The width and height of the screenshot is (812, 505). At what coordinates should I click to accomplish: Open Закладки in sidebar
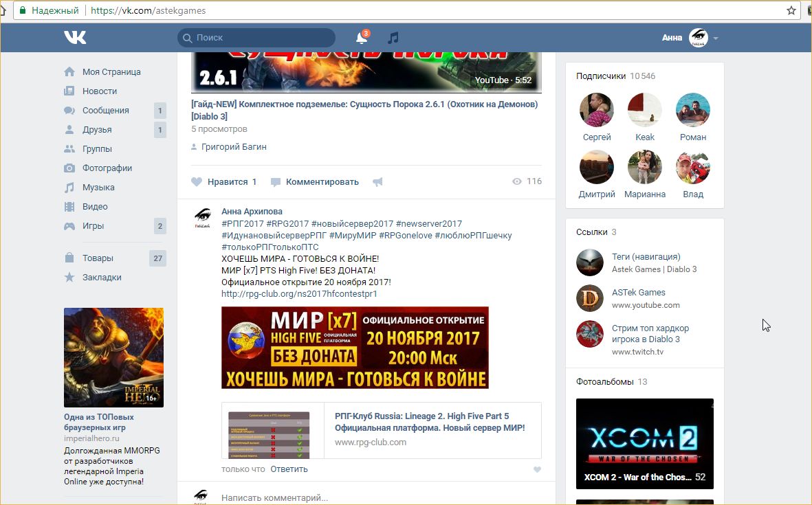(102, 278)
